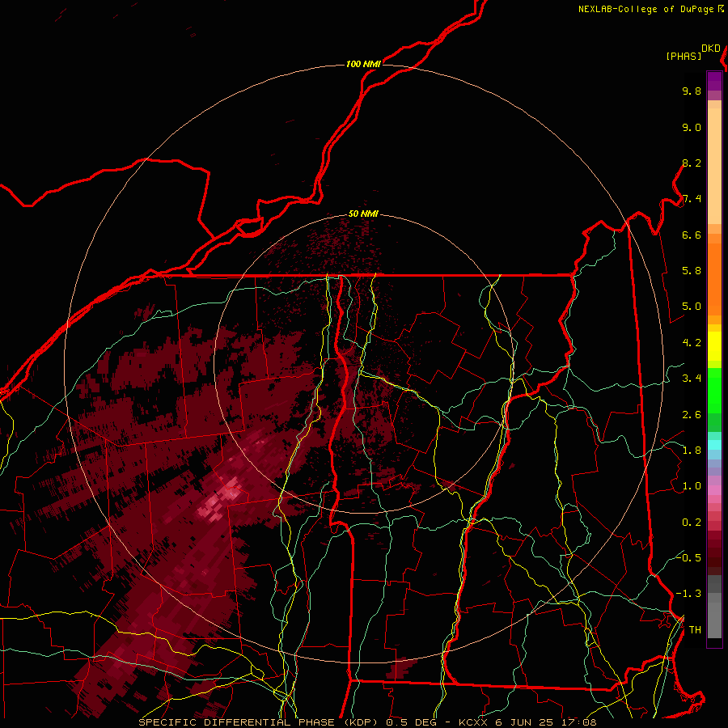The image size is (728, 728).
Task: Click the DKD label above the legend
Action: [x=711, y=49]
